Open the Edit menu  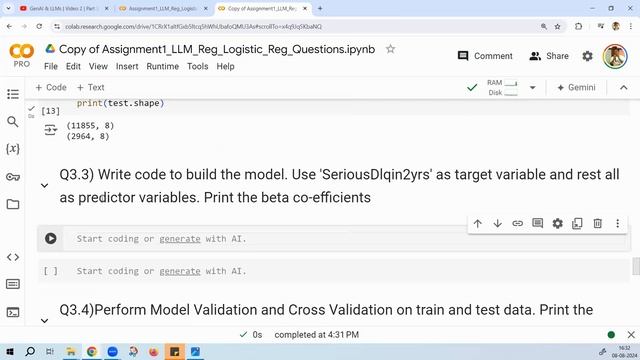coord(73,66)
